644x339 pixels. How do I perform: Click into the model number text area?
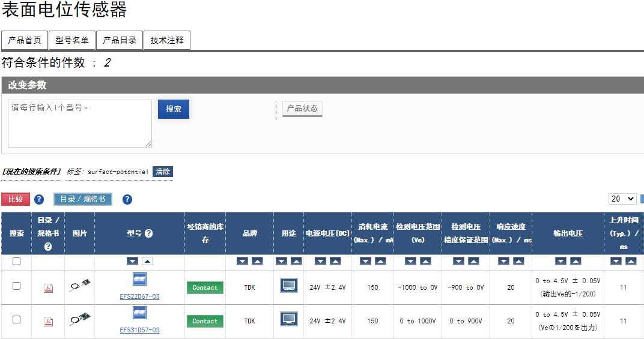pos(79,124)
